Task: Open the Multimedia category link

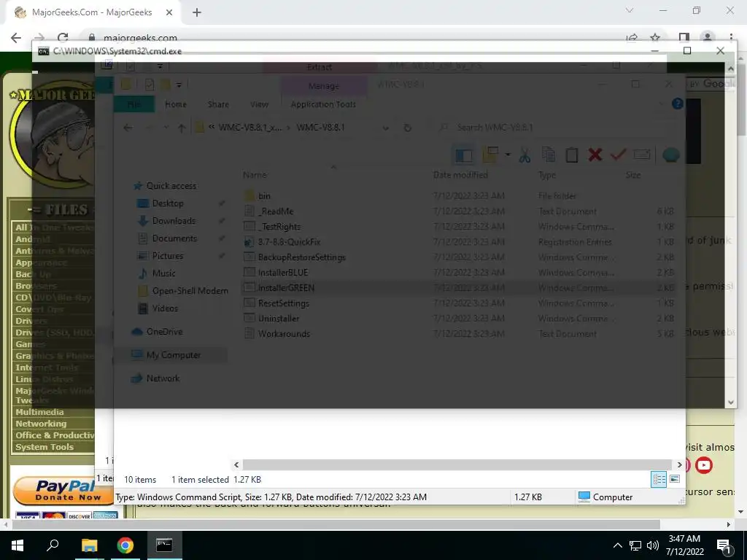Action: [39, 412]
